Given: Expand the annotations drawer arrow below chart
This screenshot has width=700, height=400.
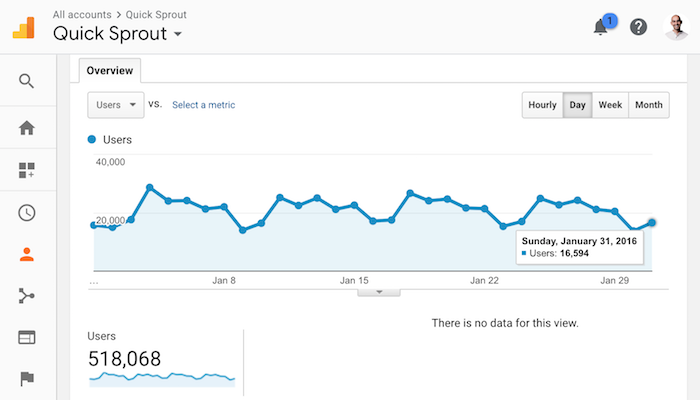Looking at the screenshot, I should (x=379, y=292).
